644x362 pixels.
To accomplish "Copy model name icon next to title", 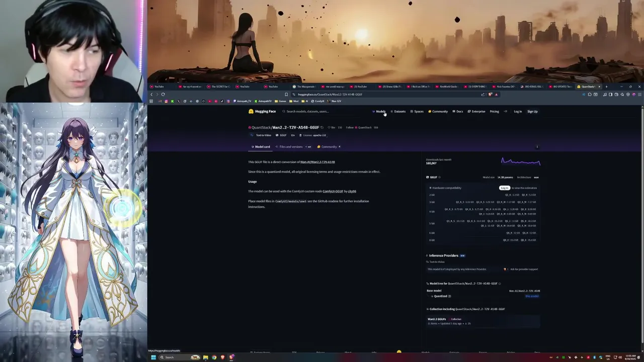I will tap(322, 127).
